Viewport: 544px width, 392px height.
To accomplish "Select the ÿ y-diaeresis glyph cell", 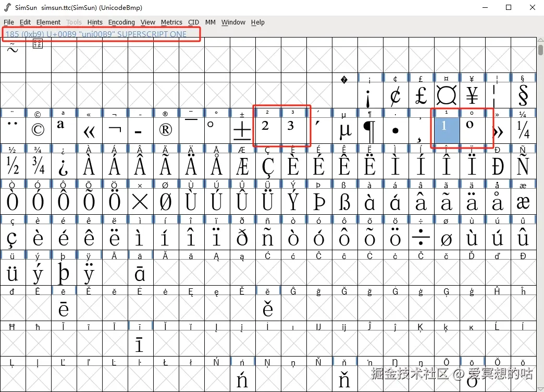I will tap(90, 273).
